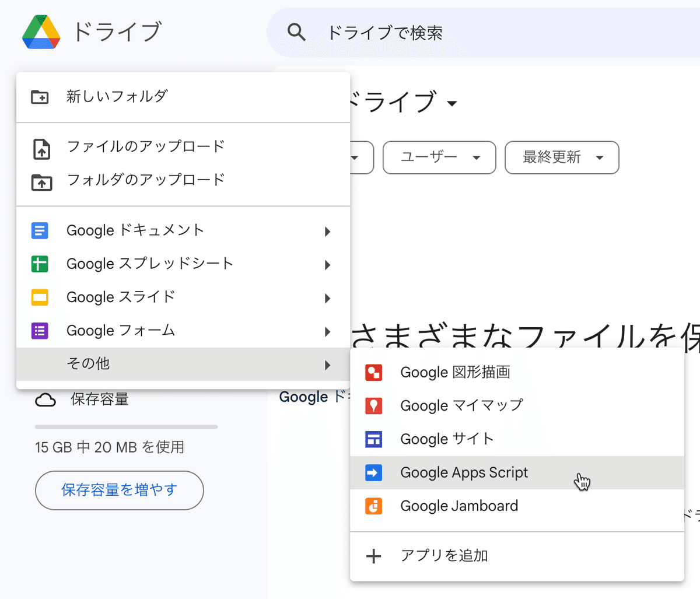This screenshot has height=599, width=700.
Task: Click the Google 図形描画 red icon
Action: [373, 373]
